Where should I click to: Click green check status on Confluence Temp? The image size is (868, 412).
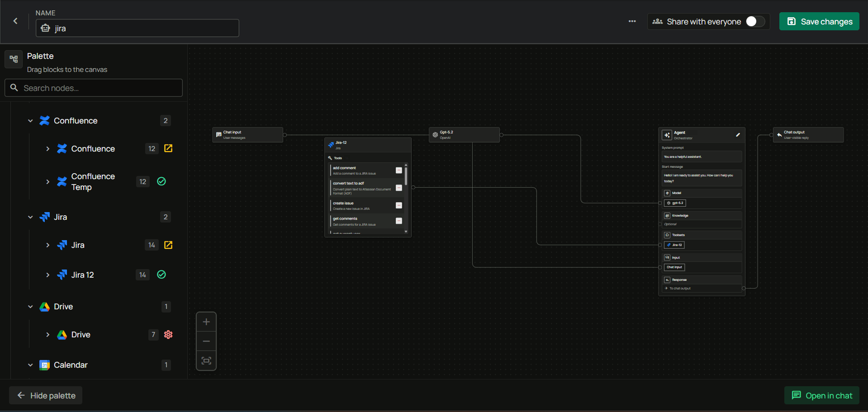[x=161, y=181]
